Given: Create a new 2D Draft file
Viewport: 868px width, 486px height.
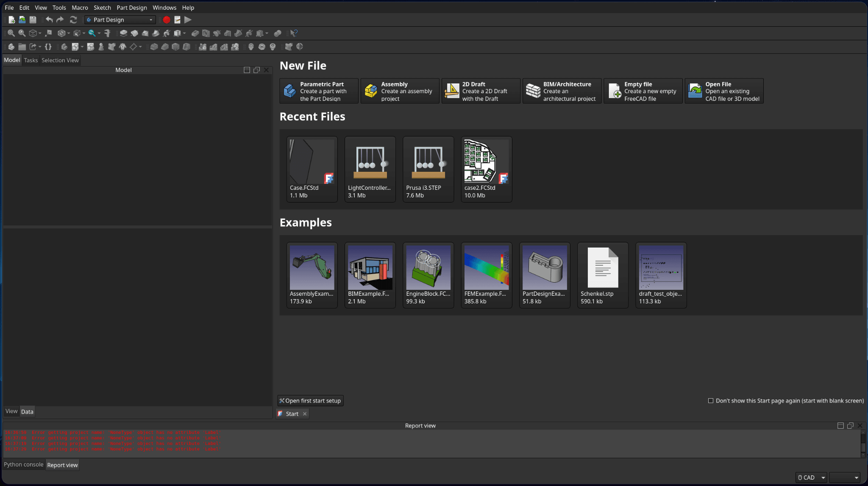Looking at the screenshot, I should [481, 91].
